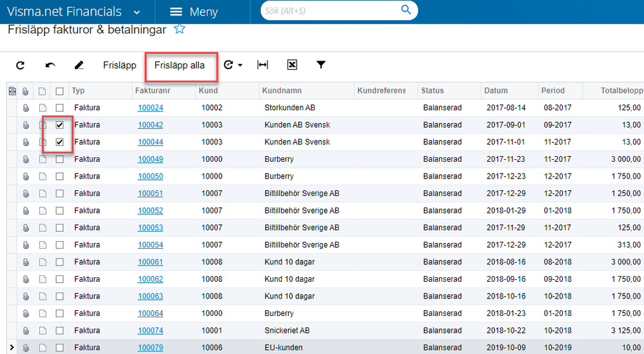This screenshot has width=644, height=354.
Task: Uncheck the box for invoice 100042
Action: tap(59, 125)
